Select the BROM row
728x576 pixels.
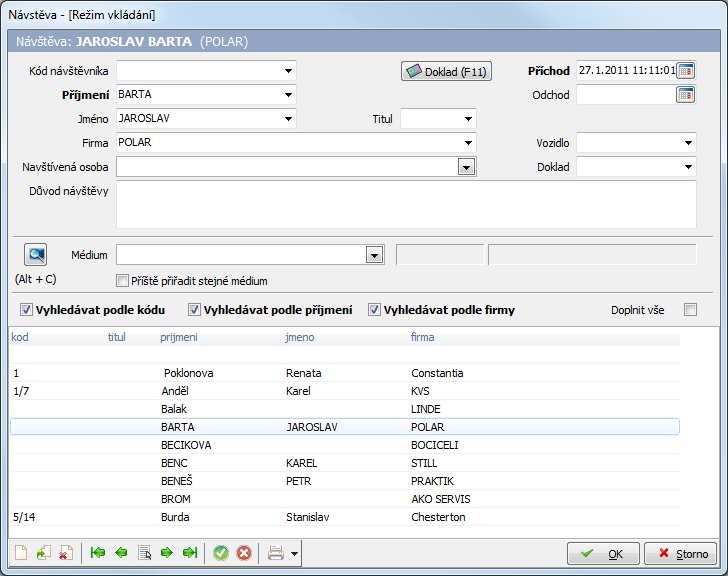tap(345, 499)
